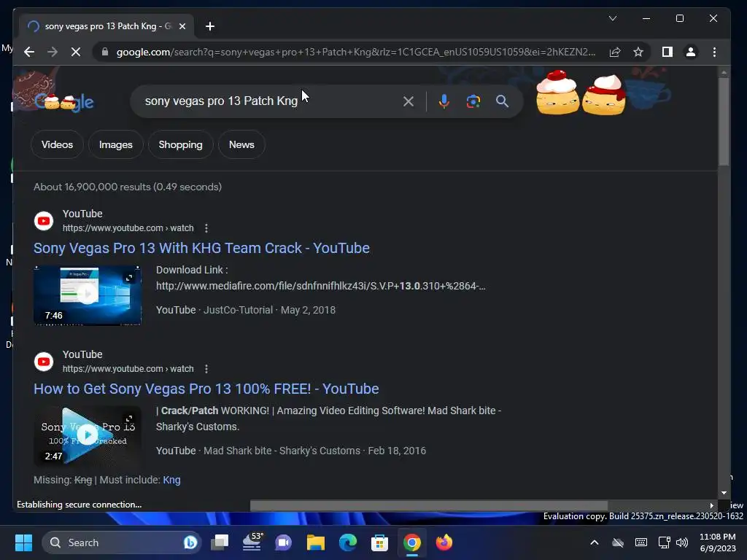747x560 pixels.
Task: Click first result youtube.com URL text
Action: (128, 228)
